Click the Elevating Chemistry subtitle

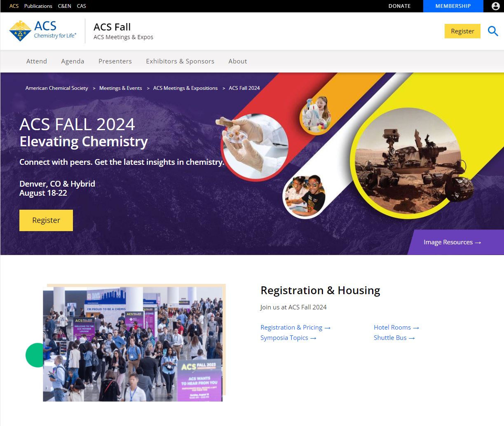click(84, 142)
